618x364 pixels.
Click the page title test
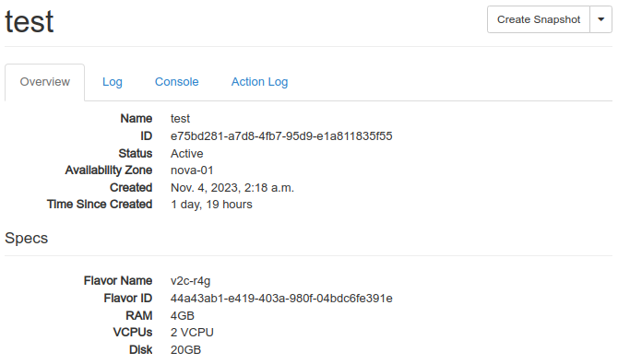30,22
